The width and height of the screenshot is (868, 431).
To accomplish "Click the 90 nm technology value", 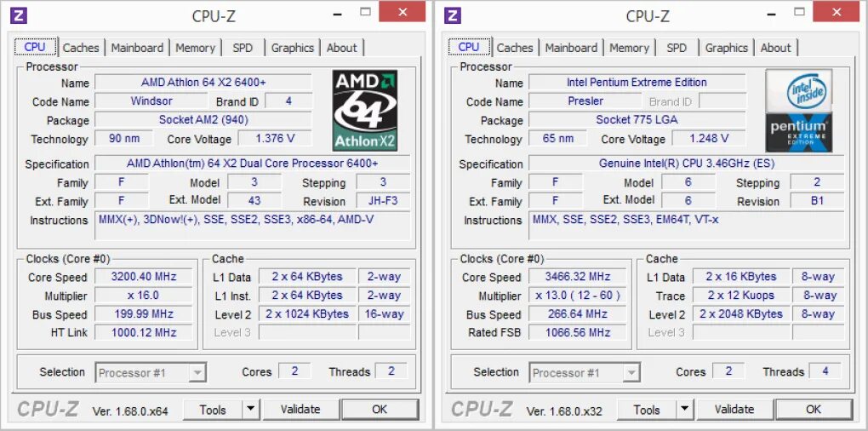I will click(124, 139).
